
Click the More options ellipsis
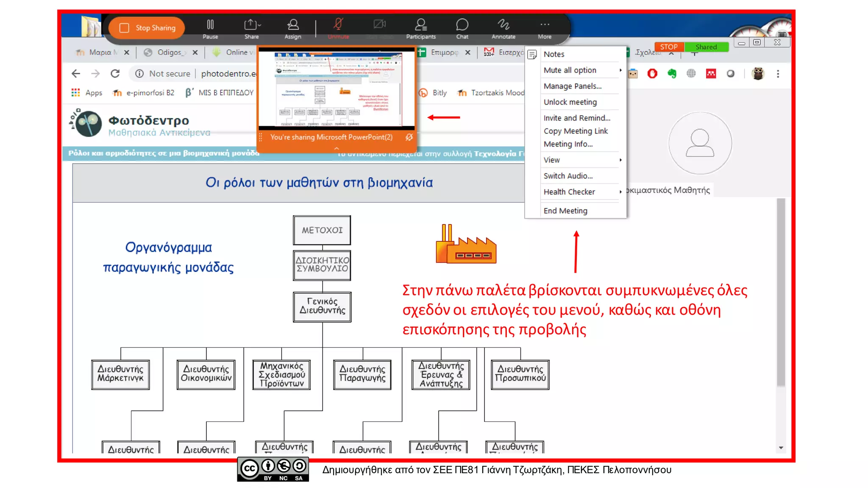click(545, 25)
